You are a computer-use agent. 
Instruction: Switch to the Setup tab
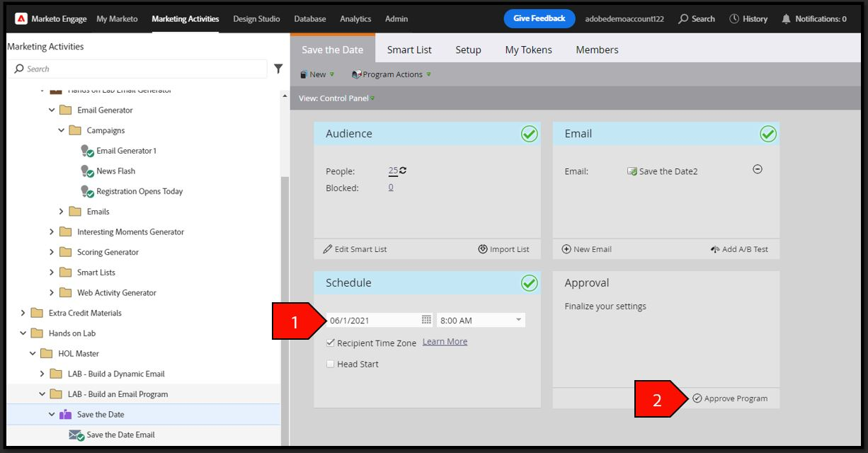point(468,50)
